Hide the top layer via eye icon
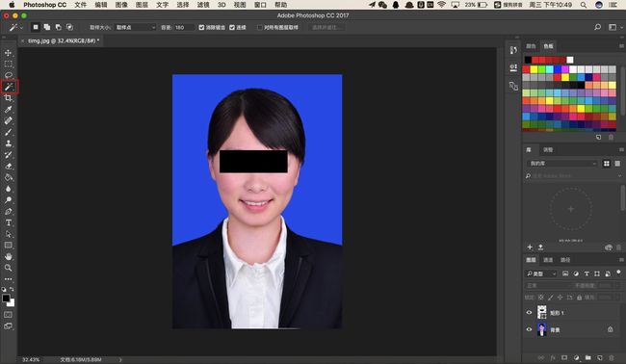This screenshot has width=626, height=364. 529,313
